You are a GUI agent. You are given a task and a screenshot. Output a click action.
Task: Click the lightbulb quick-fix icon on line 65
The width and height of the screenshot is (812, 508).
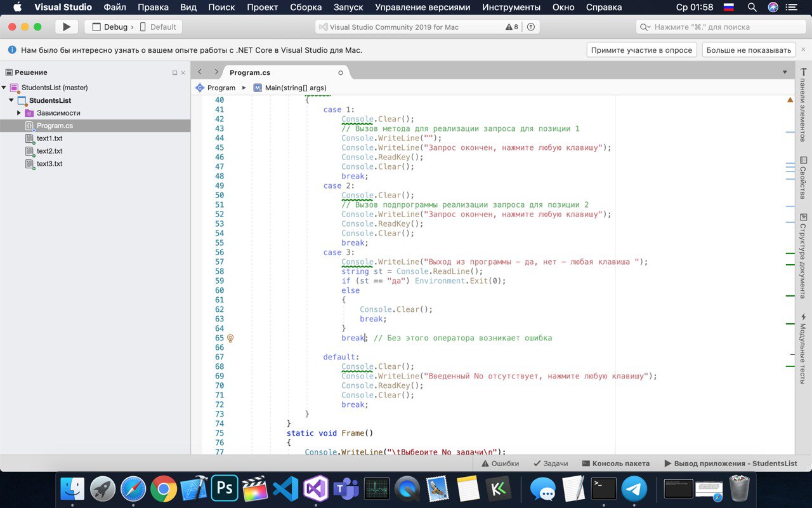(230, 338)
